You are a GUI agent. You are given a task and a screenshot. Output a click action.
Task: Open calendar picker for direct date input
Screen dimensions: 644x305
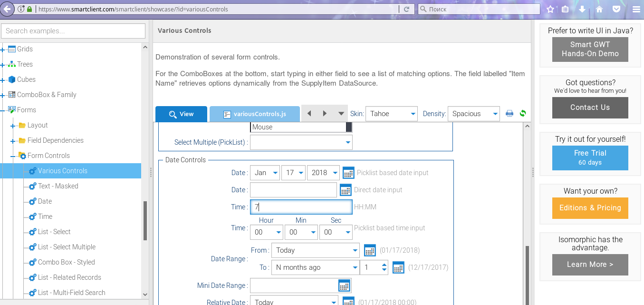(x=346, y=190)
